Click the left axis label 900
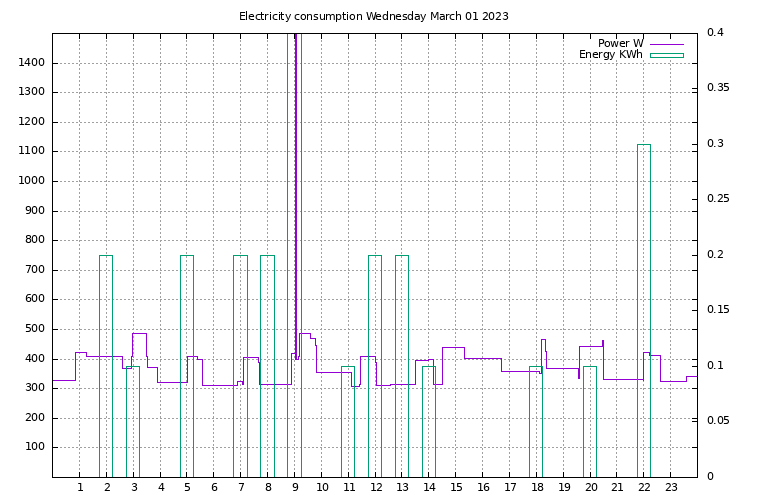 point(35,211)
